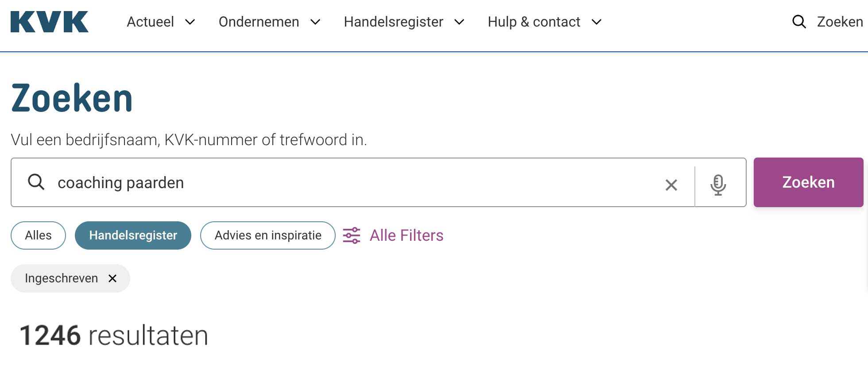Expand the Ondernemen menu chevron

coord(315,22)
